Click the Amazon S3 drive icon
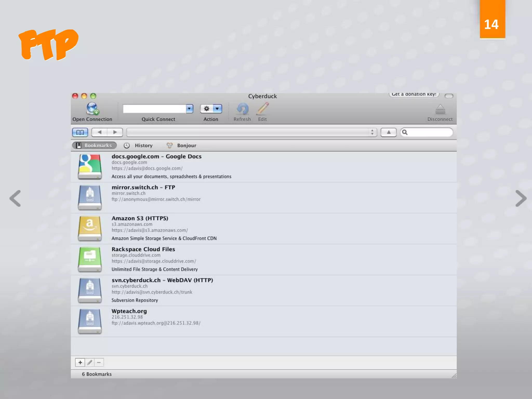This screenshot has width=532, height=399. point(90,228)
